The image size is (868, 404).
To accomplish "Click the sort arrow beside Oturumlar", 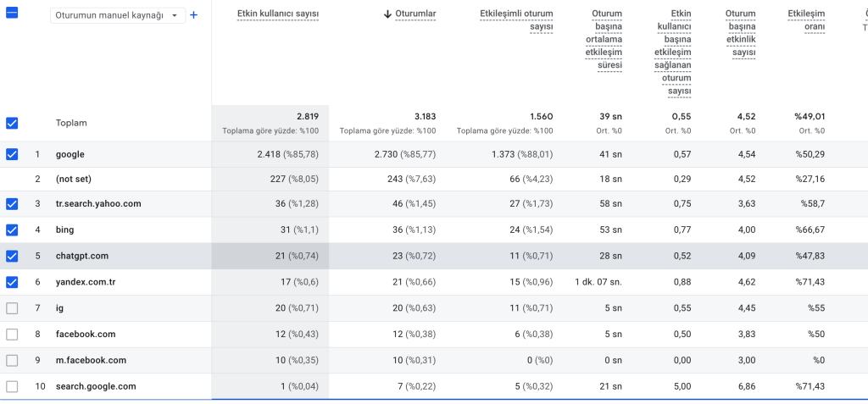I will (388, 14).
